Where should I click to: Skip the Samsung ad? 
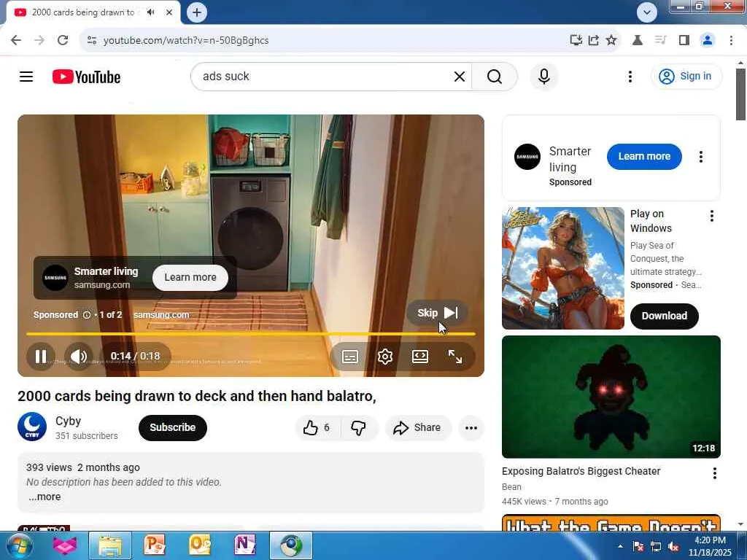[x=438, y=313]
